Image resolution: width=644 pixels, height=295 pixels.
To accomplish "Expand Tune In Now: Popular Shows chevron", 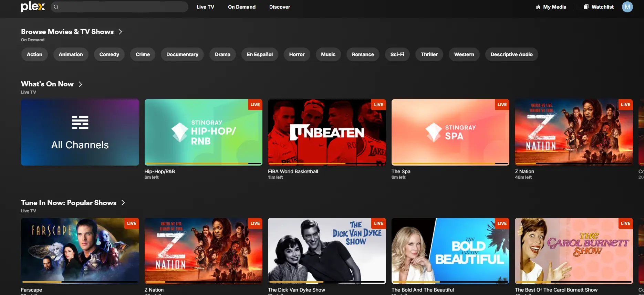I will pyautogui.click(x=123, y=203).
